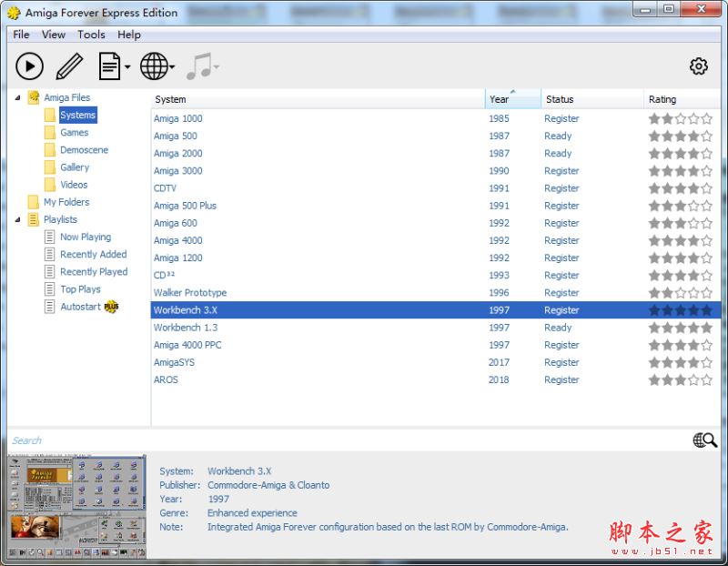The image size is (728, 566).
Task: Select the CDTV row
Action: point(436,188)
